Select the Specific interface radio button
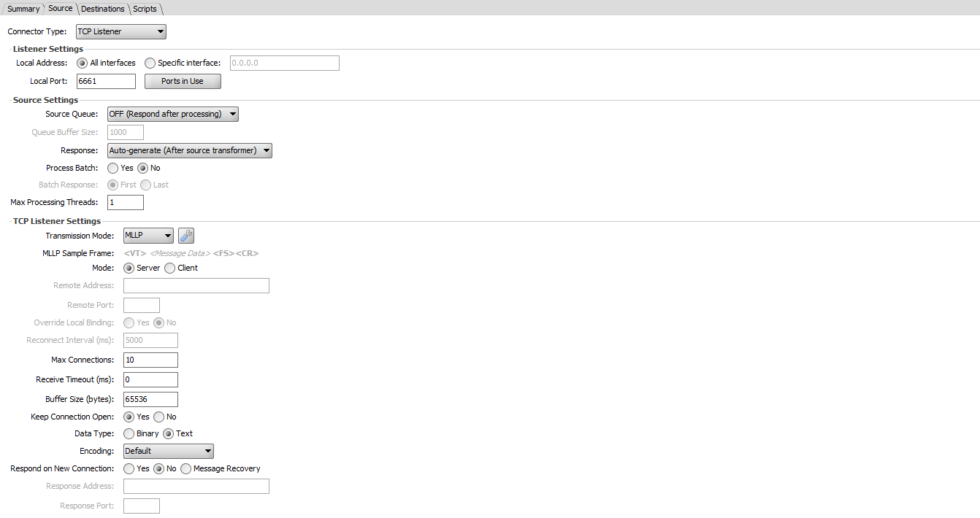Image resolution: width=980 pixels, height=518 pixels. [150, 63]
